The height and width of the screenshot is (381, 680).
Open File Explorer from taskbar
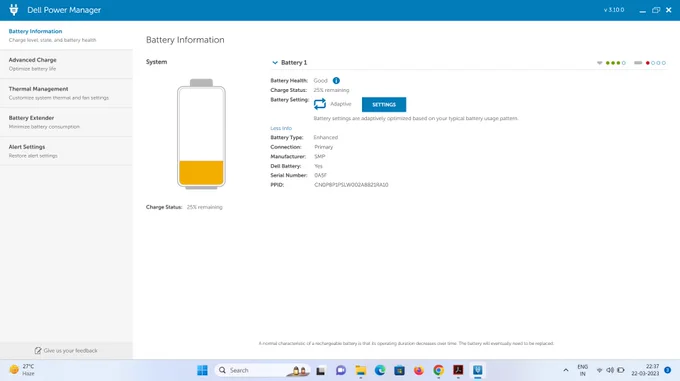pyautogui.click(x=360, y=370)
